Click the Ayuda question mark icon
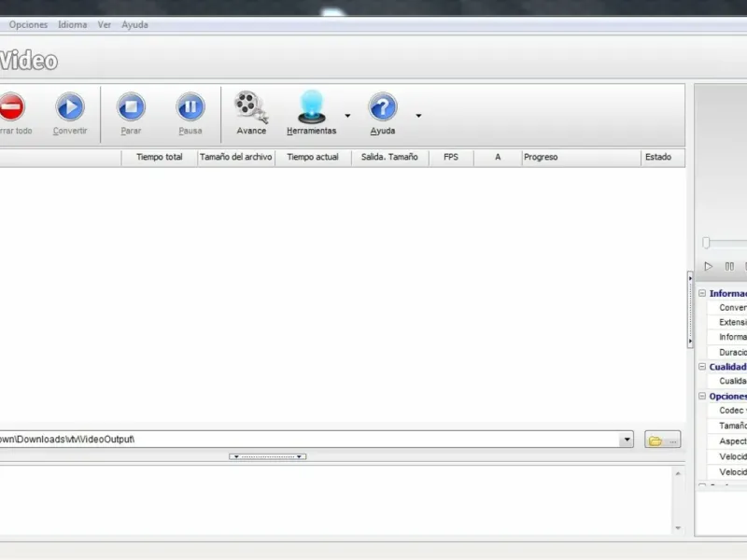This screenshot has height=560, width=747. [x=382, y=106]
